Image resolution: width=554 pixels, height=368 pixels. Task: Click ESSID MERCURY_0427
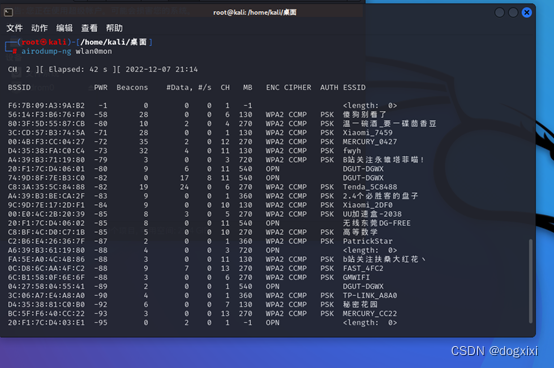point(370,142)
